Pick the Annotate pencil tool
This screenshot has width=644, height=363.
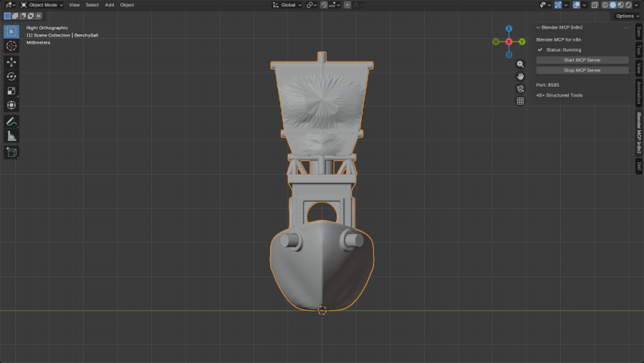click(11, 122)
